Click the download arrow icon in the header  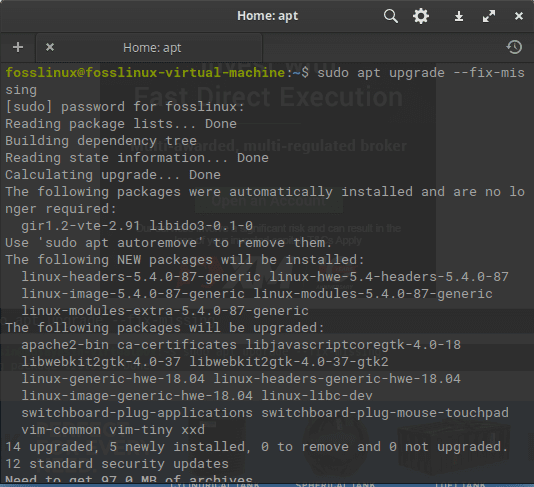point(459,16)
